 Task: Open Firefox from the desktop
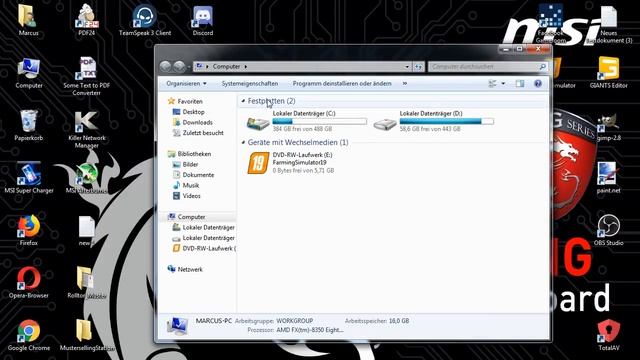29,231
